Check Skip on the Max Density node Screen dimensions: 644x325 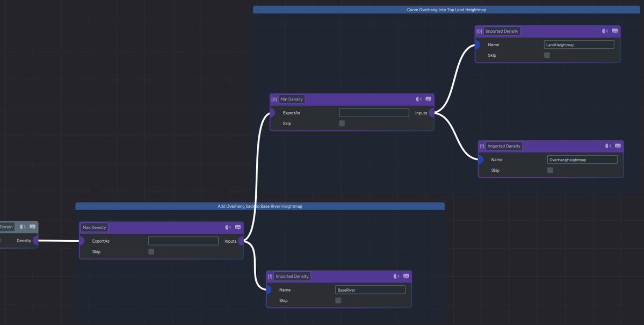pyautogui.click(x=150, y=250)
